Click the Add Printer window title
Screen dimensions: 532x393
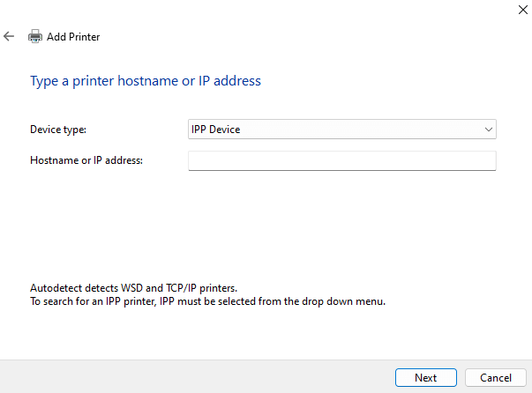click(73, 37)
